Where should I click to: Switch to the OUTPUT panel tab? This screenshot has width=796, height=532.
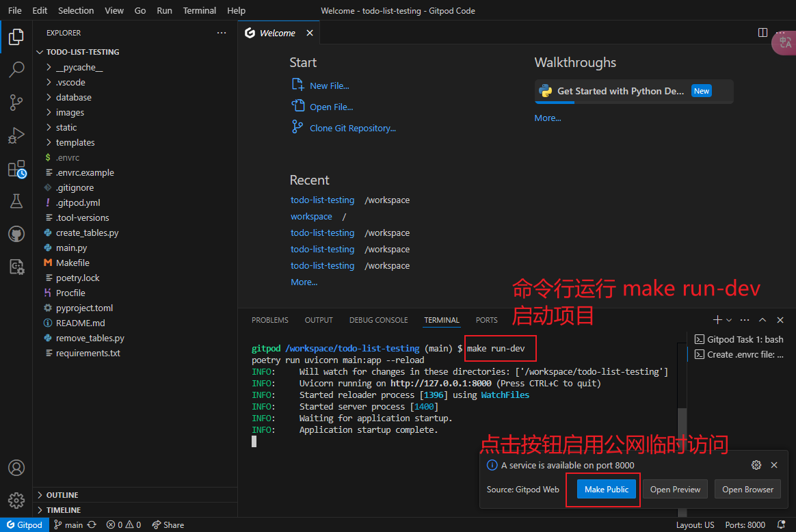(319, 320)
